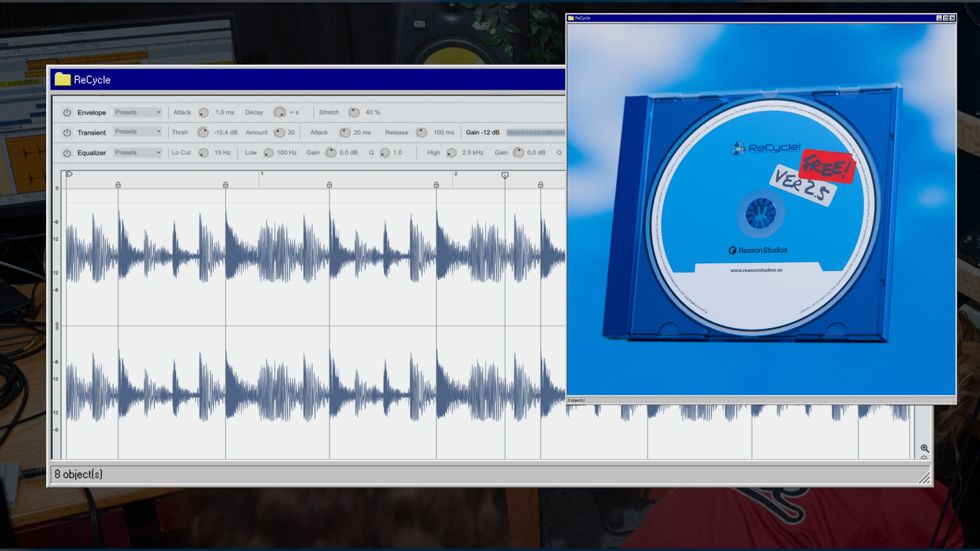Toggle the Transient processing on or off

pyautogui.click(x=67, y=132)
